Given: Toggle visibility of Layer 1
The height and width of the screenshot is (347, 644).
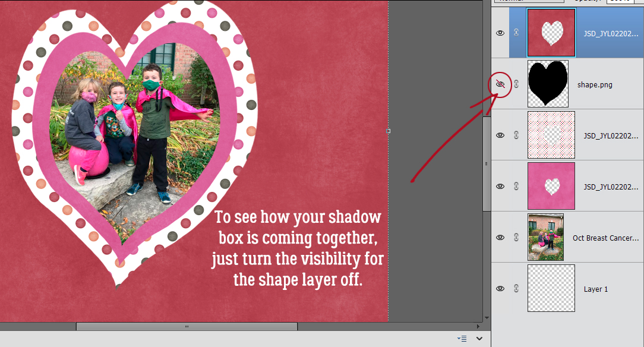Looking at the screenshot, I should [500, 289].
